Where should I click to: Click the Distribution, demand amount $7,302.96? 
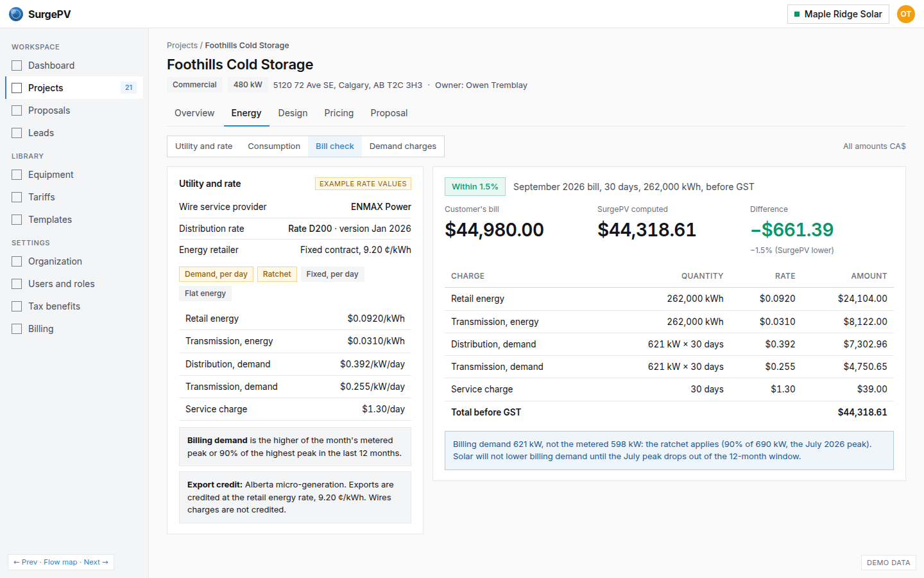click(866, 344)
